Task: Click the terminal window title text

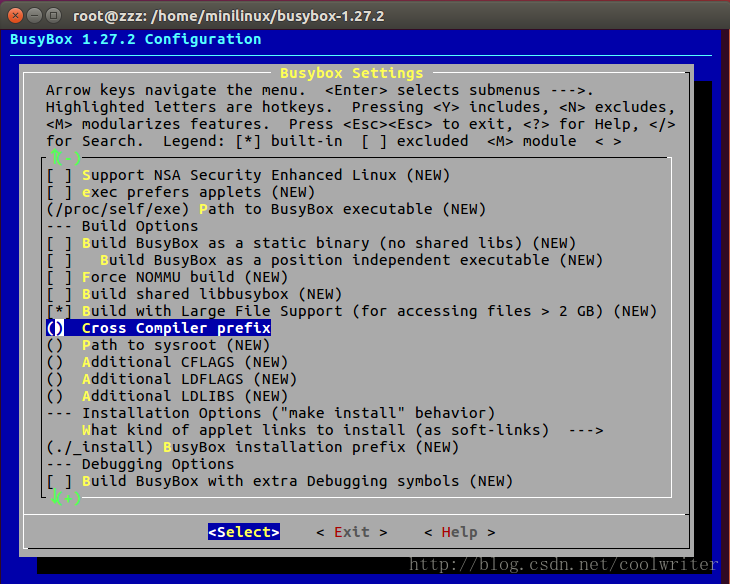Action: coord(229,16)
